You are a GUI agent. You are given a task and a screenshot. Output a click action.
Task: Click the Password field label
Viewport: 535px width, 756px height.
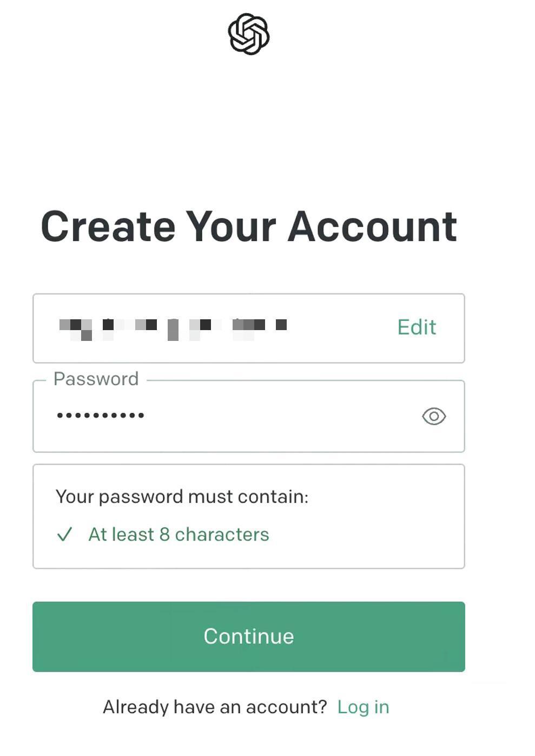(x=96, y=379)
